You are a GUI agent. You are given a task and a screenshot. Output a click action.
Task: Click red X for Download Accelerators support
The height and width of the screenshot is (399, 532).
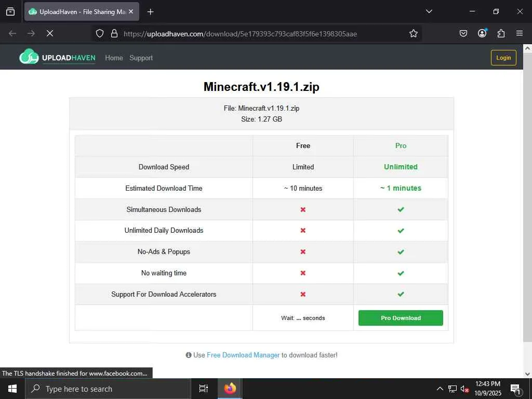pyautogui.click(x=303, y=294)
